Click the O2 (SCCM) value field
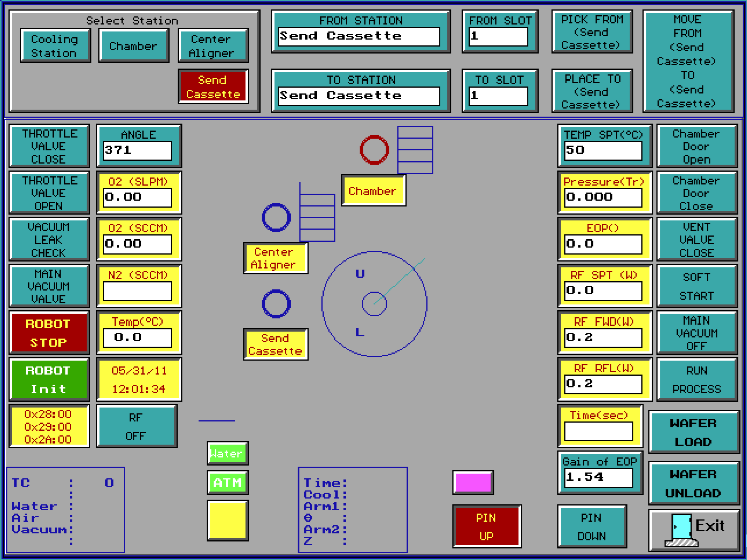Image resolution: width=747 pixels, height=560 pixels. pos(137,244)
